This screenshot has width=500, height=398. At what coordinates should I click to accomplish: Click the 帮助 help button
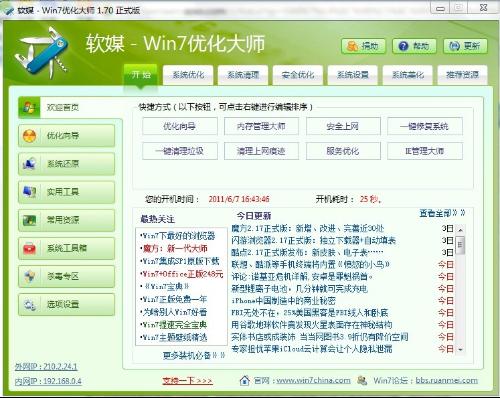click(x=414, y=46)
